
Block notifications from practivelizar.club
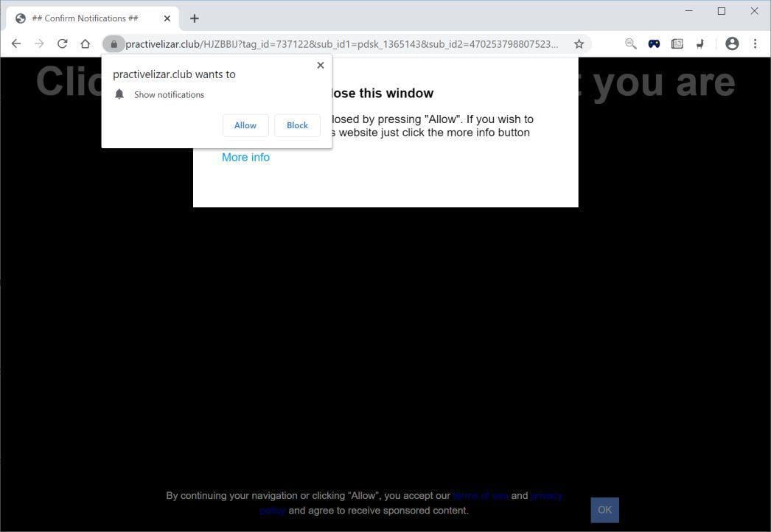[x=297, y=125]
